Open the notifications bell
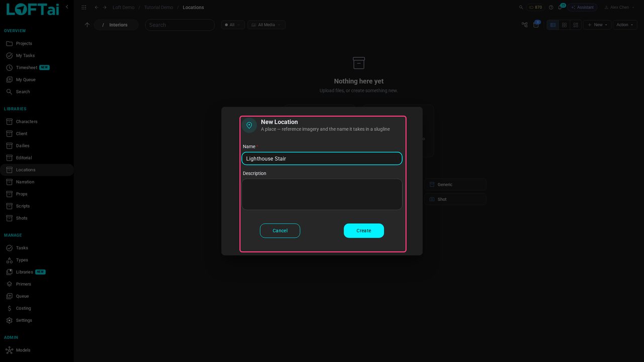Image resolution: width=644 pixels, height=362 pixels. pyautogui.click(x=560, y=8)
